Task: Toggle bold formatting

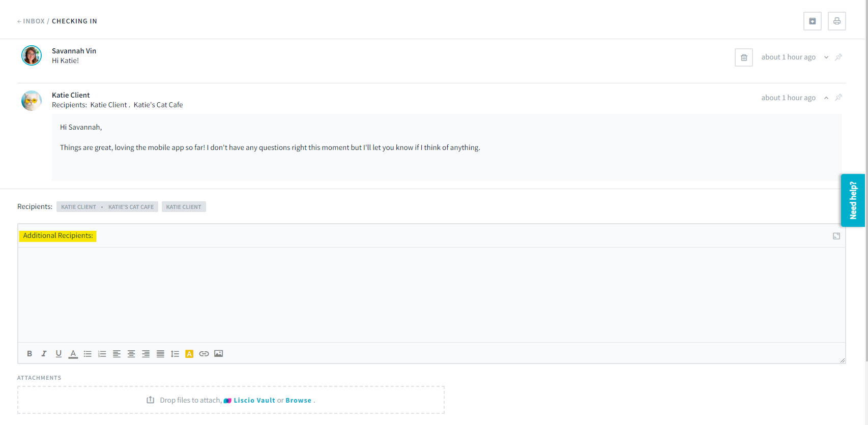Action: (x=30, y=354)
